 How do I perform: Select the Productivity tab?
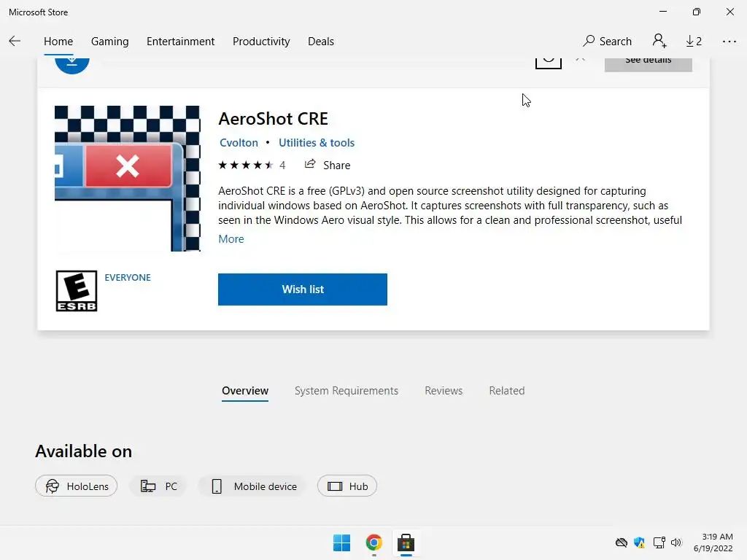pos(261,42)
